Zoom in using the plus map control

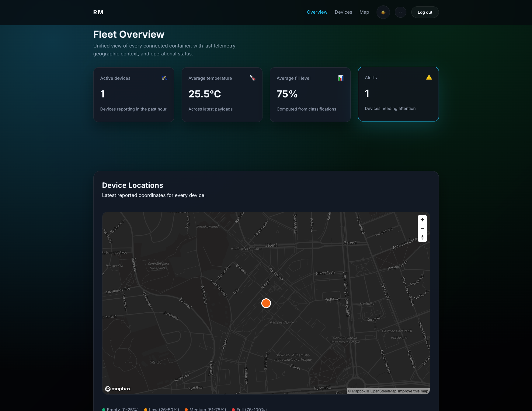click(422, 220)
